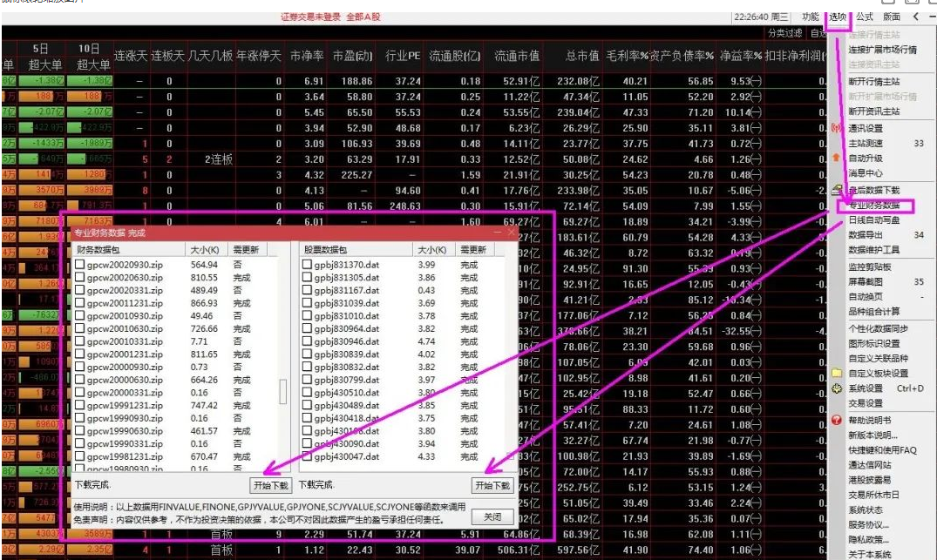Image resolution: width=937 pixels, height=560 pixels.
Task: Open the 选项 menu
Action: coord(838,17)
